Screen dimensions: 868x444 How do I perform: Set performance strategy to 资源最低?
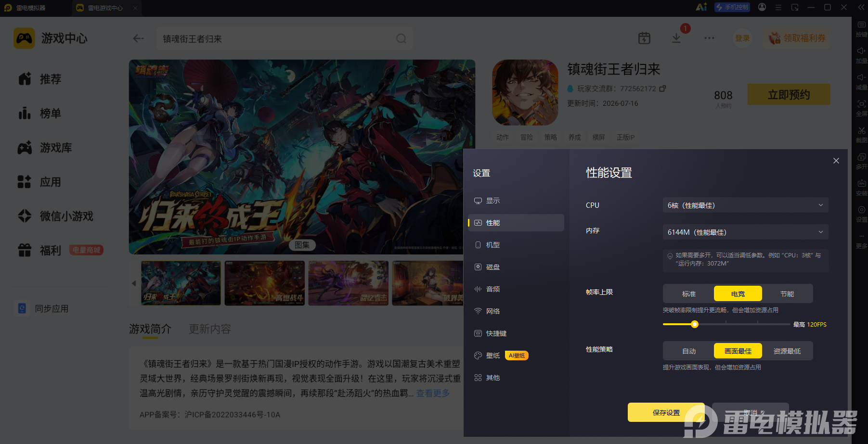coord(787,351)
